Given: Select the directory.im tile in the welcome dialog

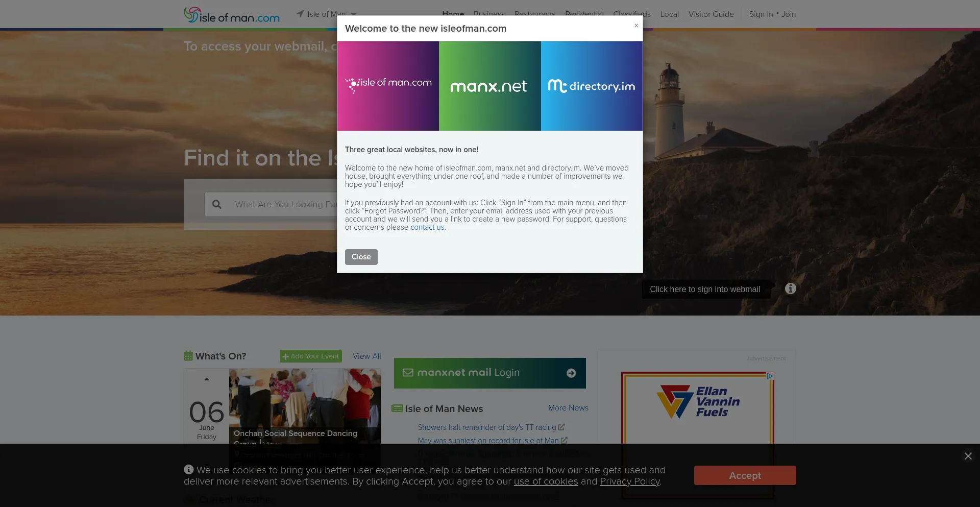Looking at the screenshot, I should click(591, 86).
